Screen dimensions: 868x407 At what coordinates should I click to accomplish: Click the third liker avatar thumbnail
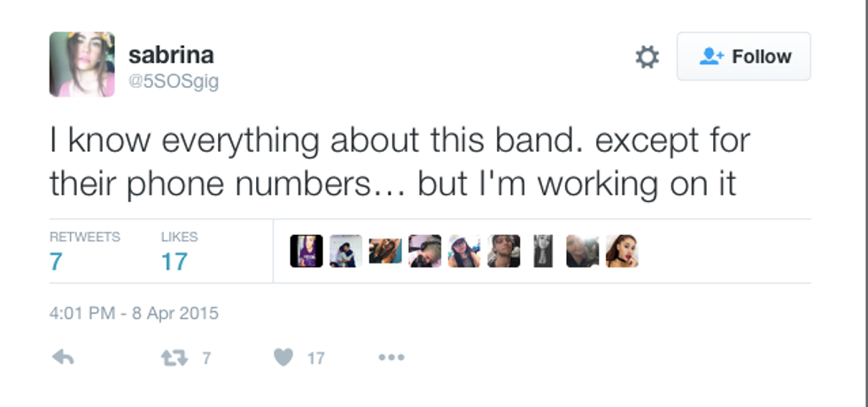point(385,251)
